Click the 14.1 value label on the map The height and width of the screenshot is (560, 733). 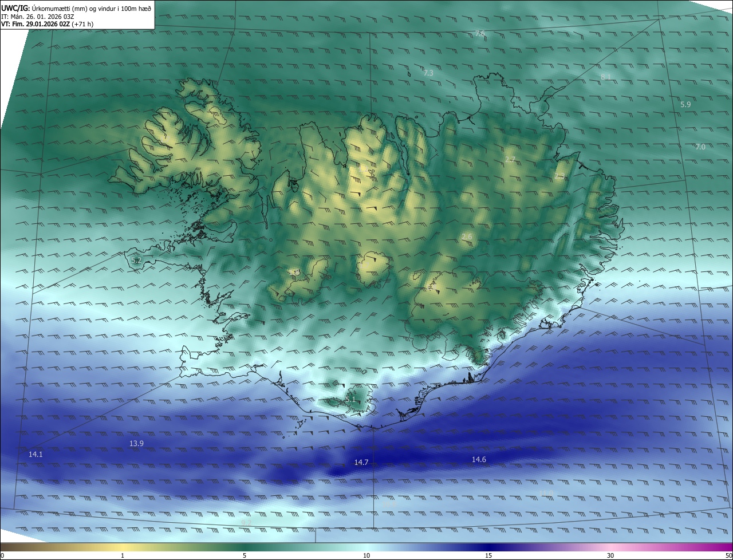click(x=36, y=454)
